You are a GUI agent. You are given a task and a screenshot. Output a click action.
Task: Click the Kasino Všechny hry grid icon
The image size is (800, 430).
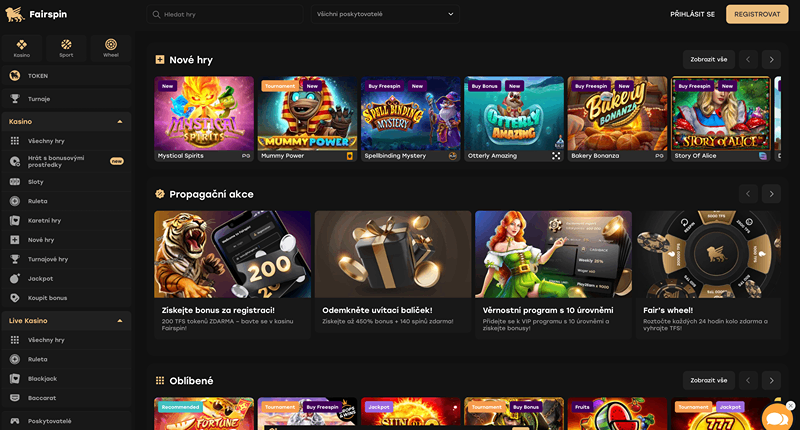[x=15, y=141]
